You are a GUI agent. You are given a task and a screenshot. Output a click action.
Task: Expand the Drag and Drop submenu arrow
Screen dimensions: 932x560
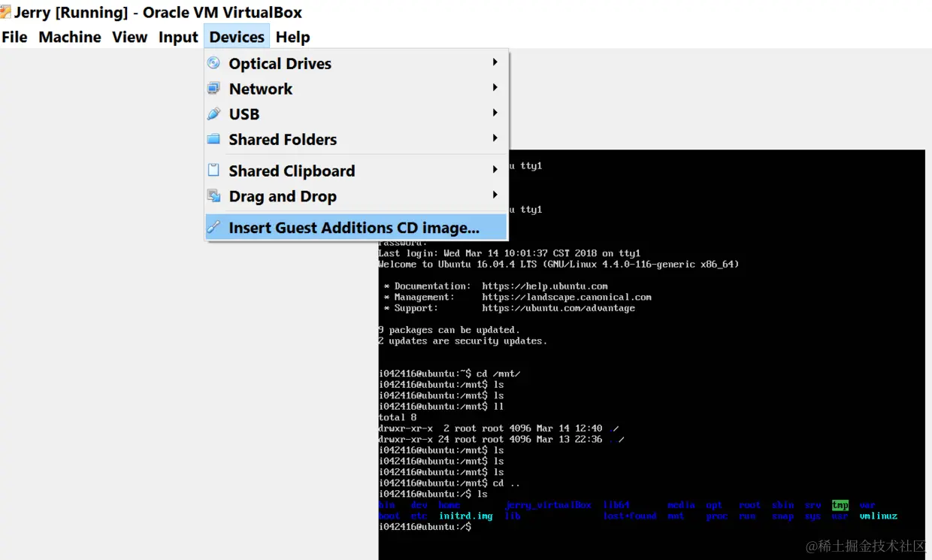coord(495,195)
